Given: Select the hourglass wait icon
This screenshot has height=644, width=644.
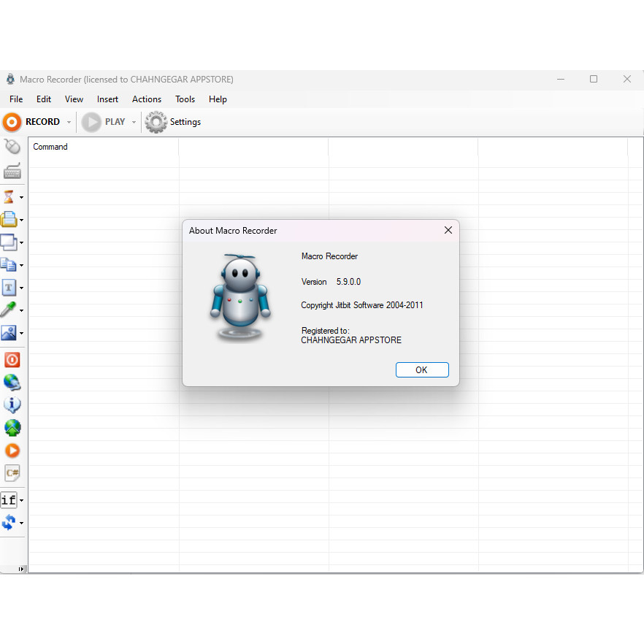Looking at the screenshot, I should click(9, 197).
